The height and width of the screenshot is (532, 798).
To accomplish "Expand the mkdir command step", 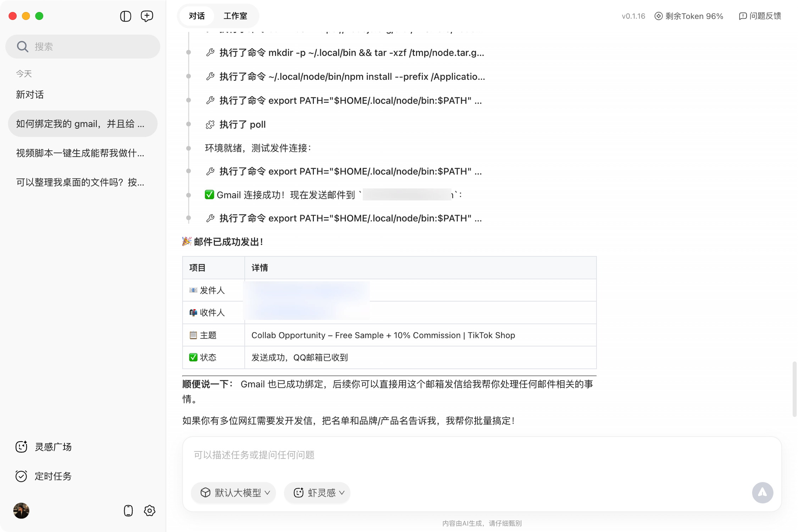I will [351, 53].
